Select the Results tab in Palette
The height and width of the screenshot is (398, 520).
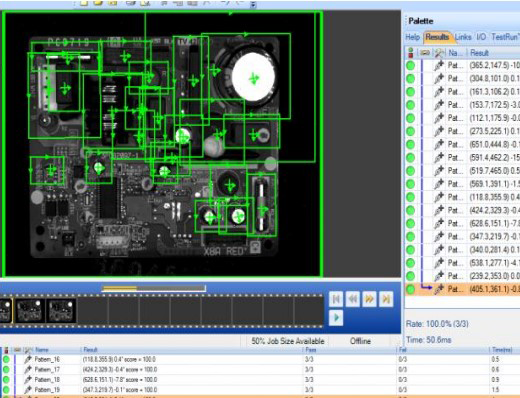437,37
